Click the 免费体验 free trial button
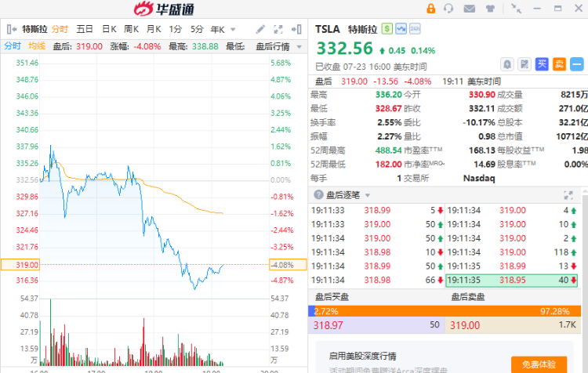The height and width of the screenshot is (373, 588). pyautogui.click(x=539, y=364)
